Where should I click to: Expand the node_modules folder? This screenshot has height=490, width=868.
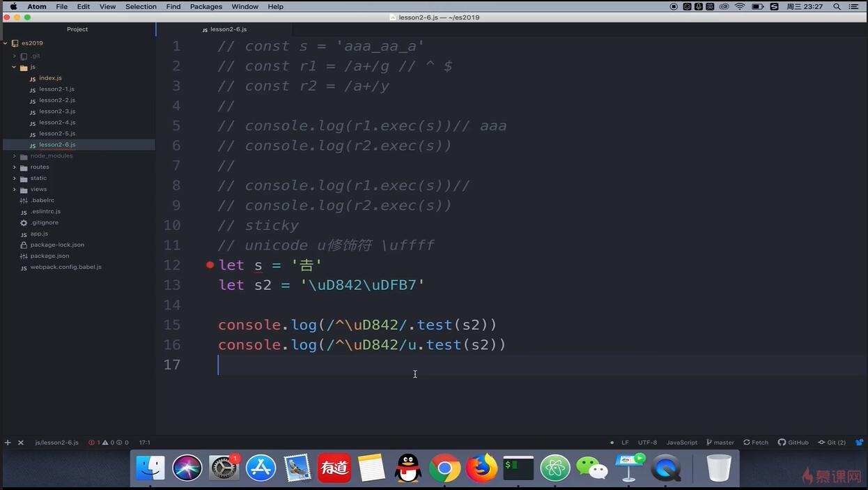pos(14,156)
